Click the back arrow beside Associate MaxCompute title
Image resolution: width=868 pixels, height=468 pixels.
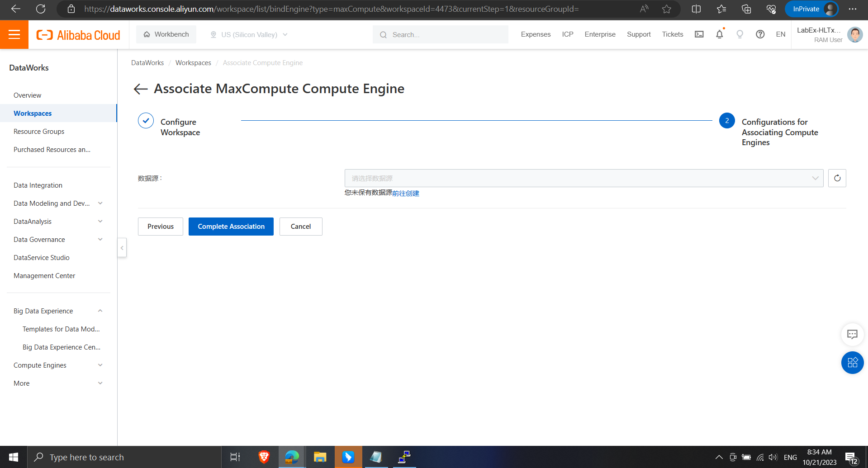[140, 89]
